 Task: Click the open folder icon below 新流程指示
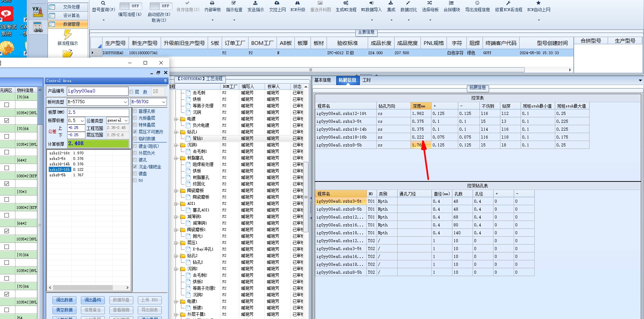[68, 53]
